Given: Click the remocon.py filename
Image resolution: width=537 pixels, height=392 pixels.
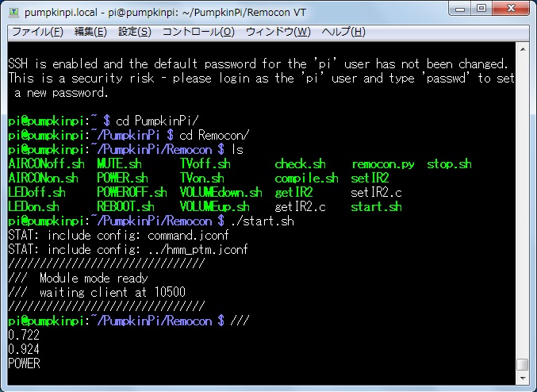Looking at the screenshot, I should coord(382,163).
